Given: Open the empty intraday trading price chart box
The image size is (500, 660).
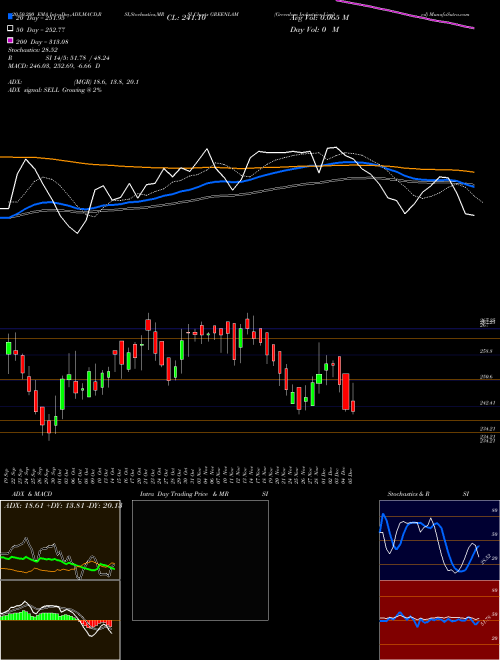Looking at the screenshot, I should tap(200, 560).
